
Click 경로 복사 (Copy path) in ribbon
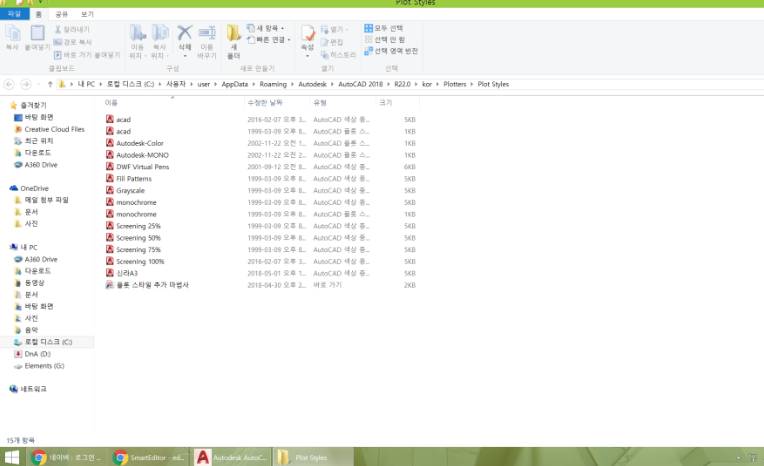(x=72, y=42)
